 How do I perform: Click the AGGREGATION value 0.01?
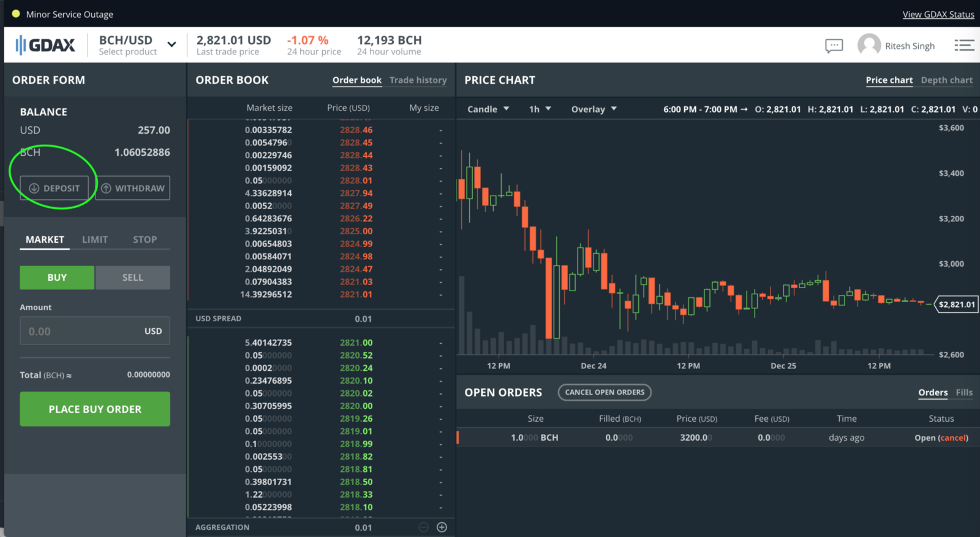tap(363, 527)
